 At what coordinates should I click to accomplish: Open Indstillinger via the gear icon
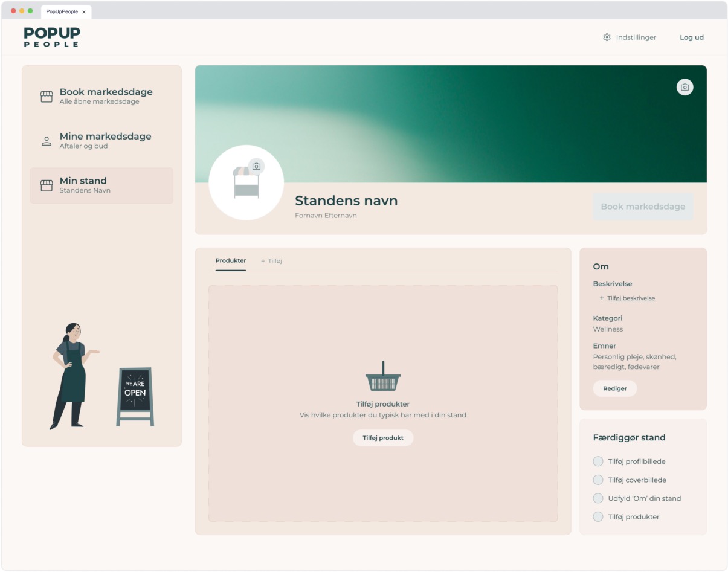tap(608, 37)
